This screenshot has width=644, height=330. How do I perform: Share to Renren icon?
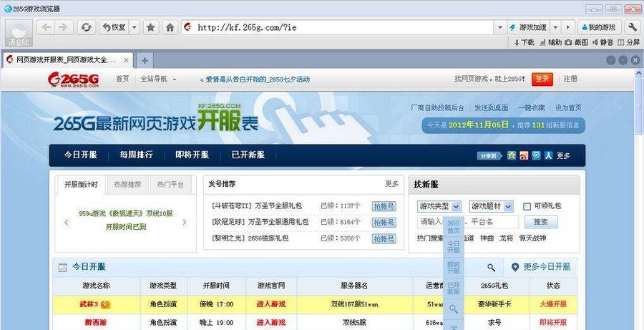[548, 155]
